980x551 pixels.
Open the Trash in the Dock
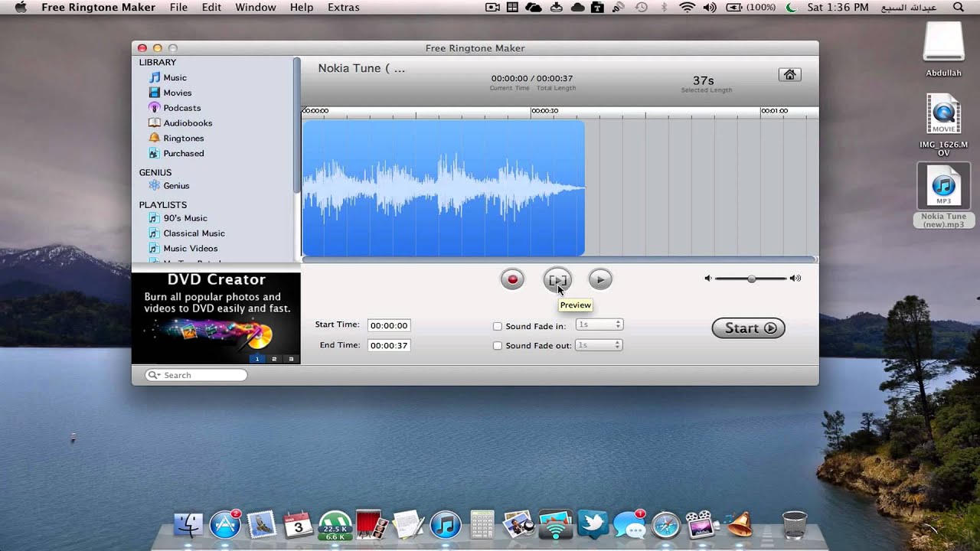pos(795,525)
